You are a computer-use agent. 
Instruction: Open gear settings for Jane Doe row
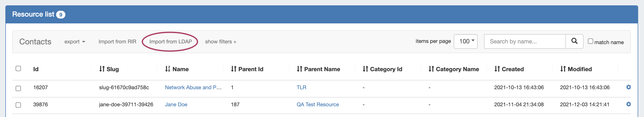click(628, 104)
